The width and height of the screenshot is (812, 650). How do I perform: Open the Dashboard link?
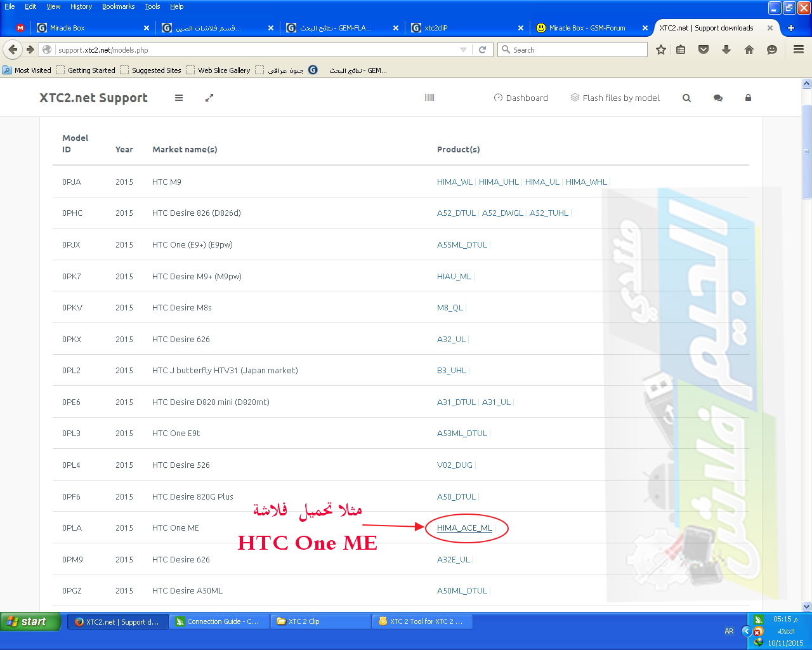[x=521, y=98]
